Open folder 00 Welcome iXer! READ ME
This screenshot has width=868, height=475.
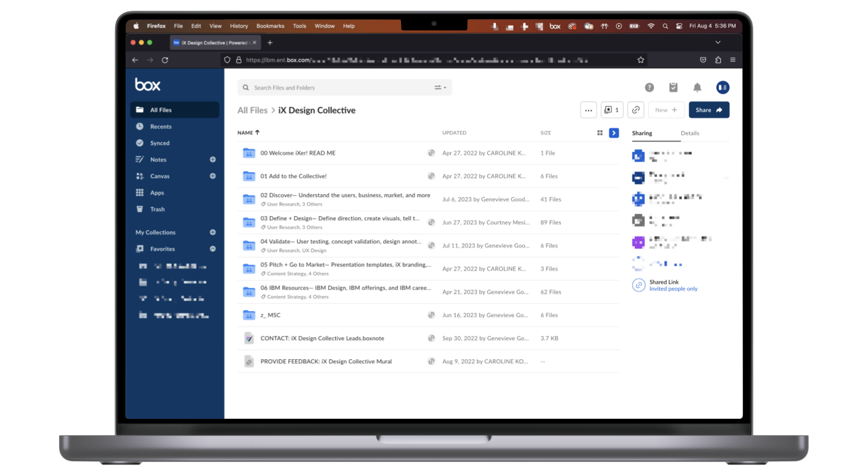298,153
